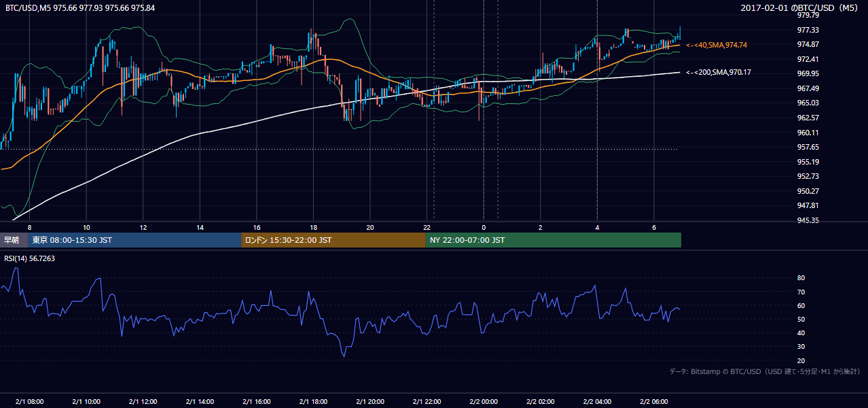The width and height of the screenshot is (868, 408).
Task: Click price axis value 965.03
Action: [x=808, y=103]
